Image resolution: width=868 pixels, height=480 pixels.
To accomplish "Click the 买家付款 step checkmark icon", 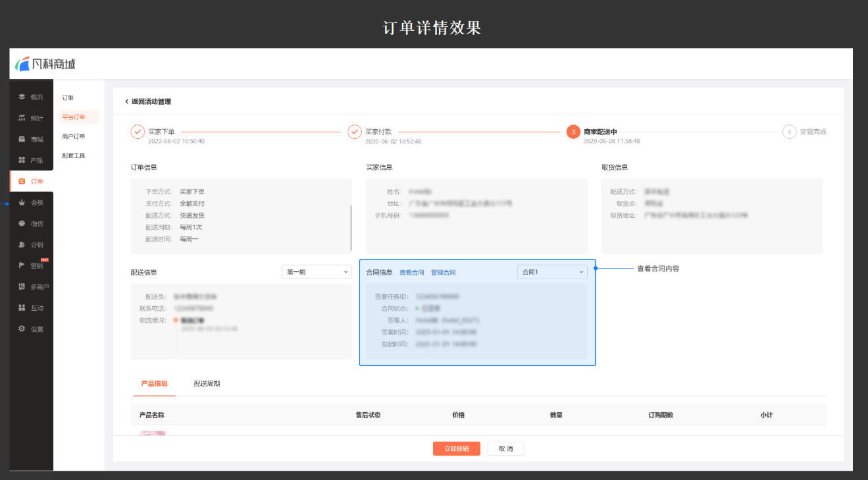I will (x=355, y=132).
